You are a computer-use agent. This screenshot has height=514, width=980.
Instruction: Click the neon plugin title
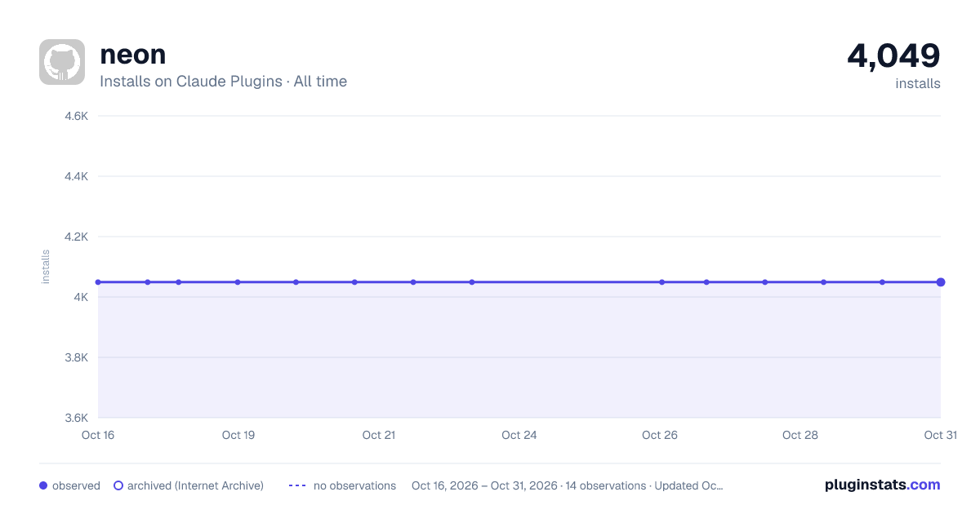pyautogui.click(x=133, y=54)
